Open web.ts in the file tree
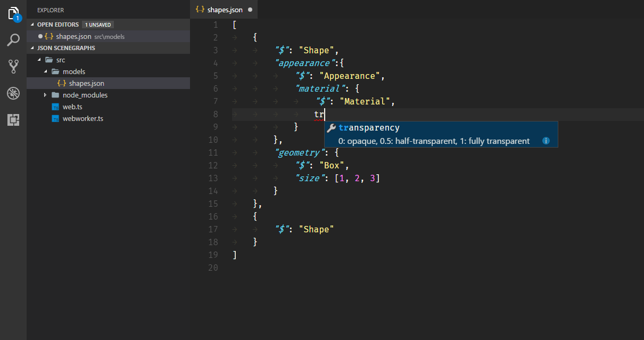Screen dimensions: 644x340 (x=72, y=107)
